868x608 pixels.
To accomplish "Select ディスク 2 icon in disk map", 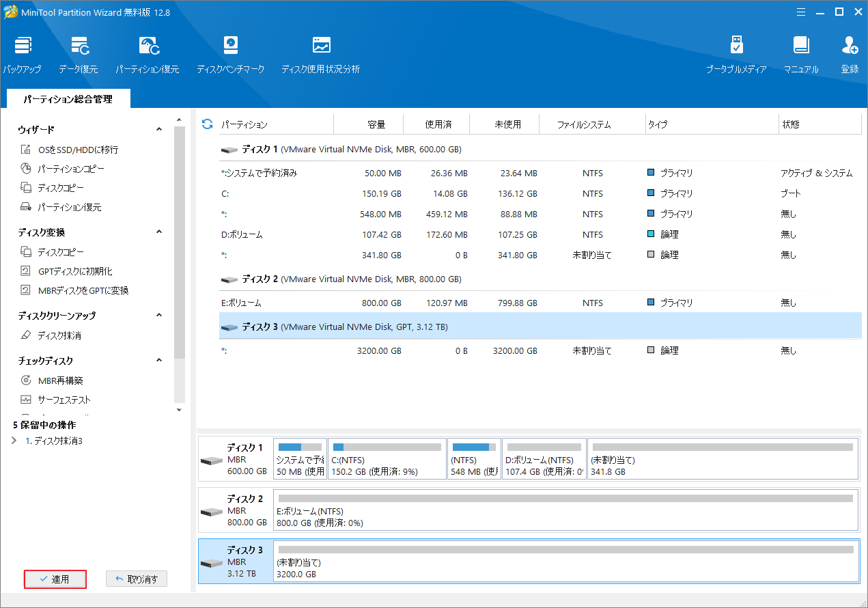I will pyautogui.click(x=212, y=512).
